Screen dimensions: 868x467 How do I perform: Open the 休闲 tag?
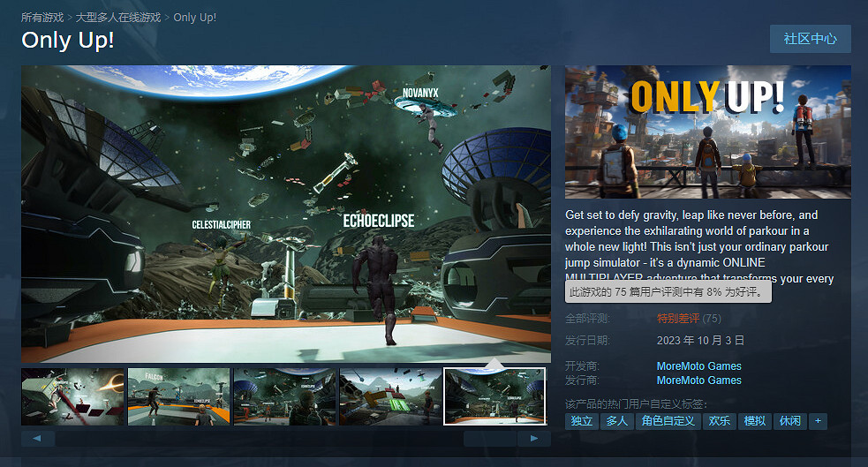[789, 421]
